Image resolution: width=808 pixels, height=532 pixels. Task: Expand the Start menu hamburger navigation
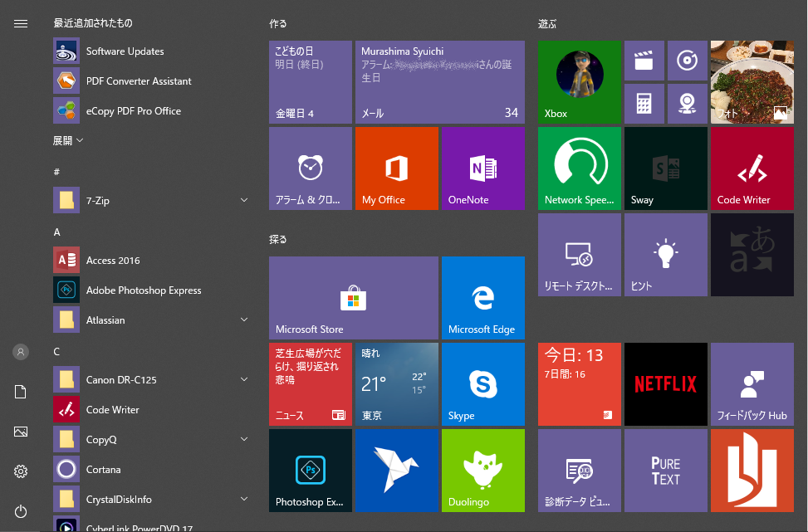(x=21, y=24)
